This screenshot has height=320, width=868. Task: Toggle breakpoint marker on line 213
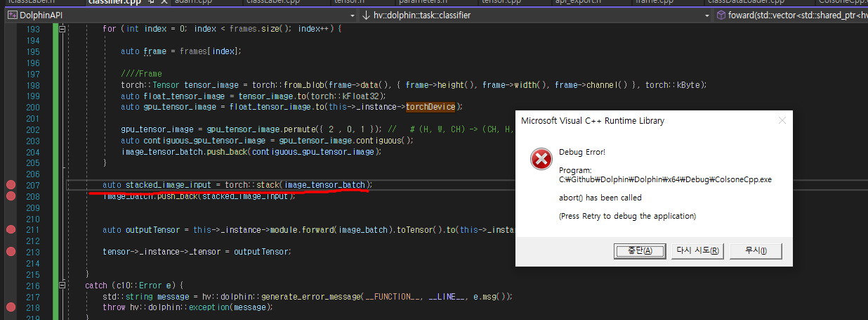11,251
